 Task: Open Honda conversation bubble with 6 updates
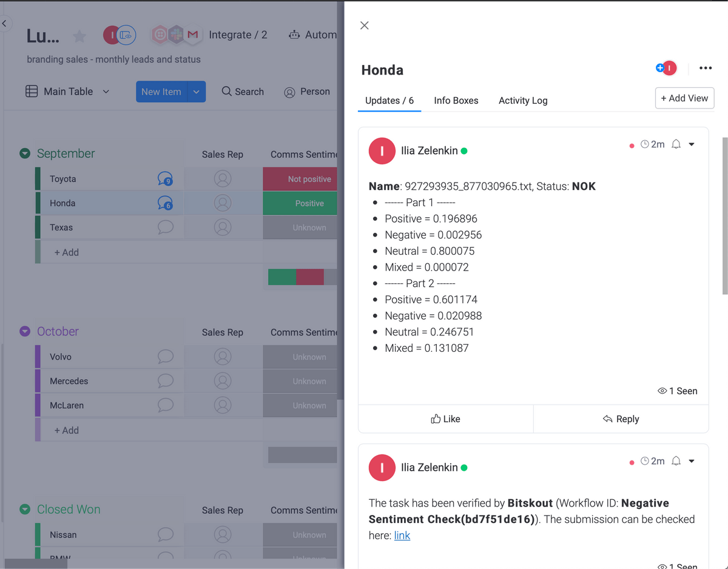pos(165,203)
